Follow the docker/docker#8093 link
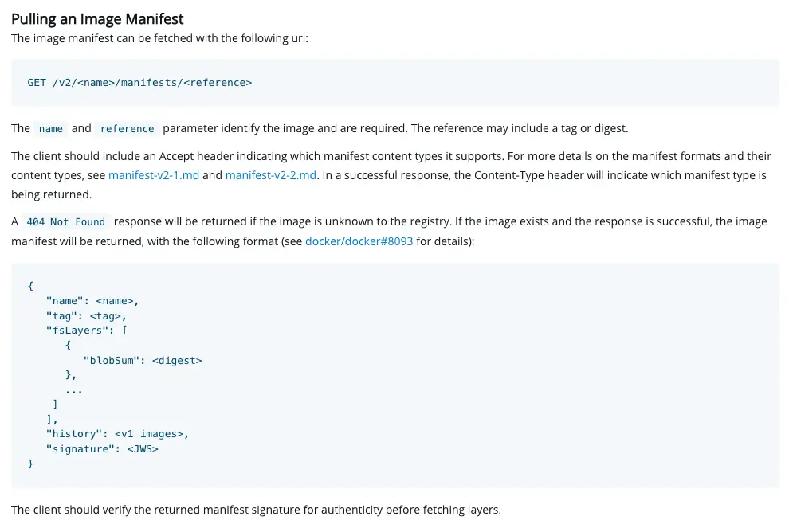The height and width of the screenshot is (532, 789). [x=359, y=241]
